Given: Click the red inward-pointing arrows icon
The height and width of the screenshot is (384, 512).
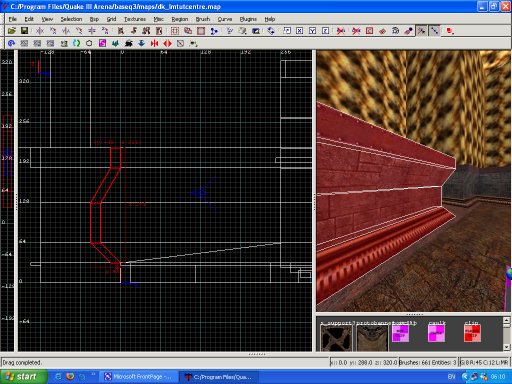Looking at the screenshot, I should [154, 43].
